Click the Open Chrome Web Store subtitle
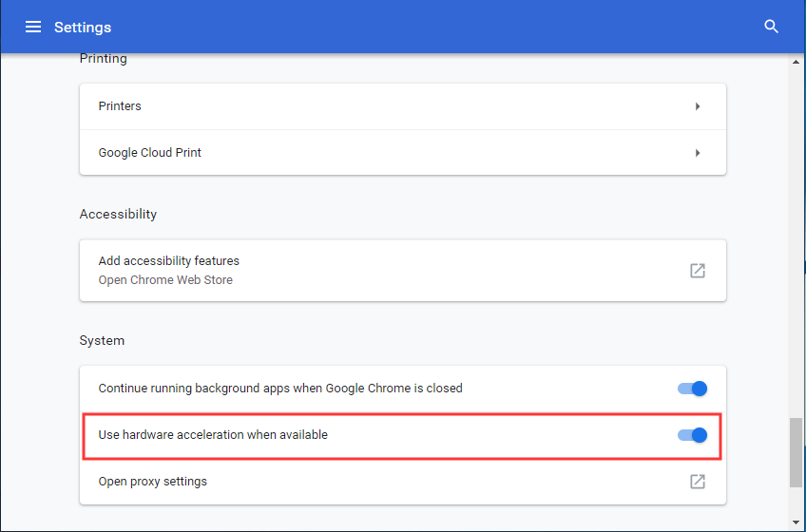 pos(165,280)
